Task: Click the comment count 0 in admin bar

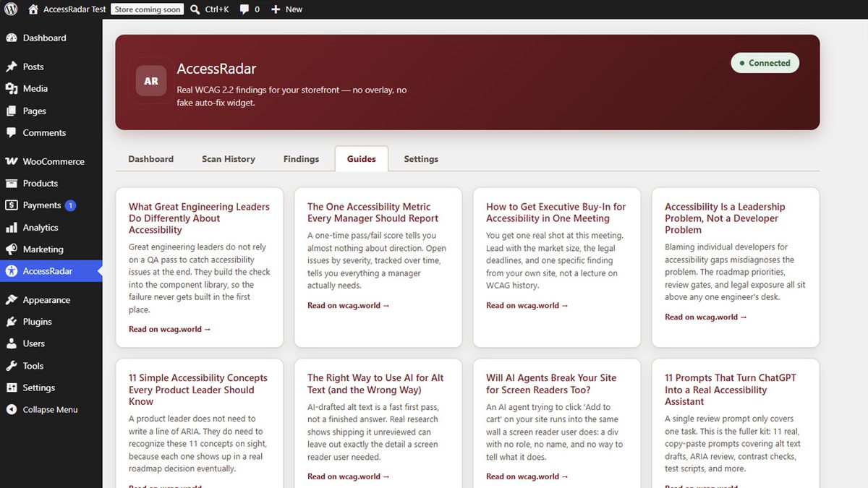Action: tap(257, 9)
